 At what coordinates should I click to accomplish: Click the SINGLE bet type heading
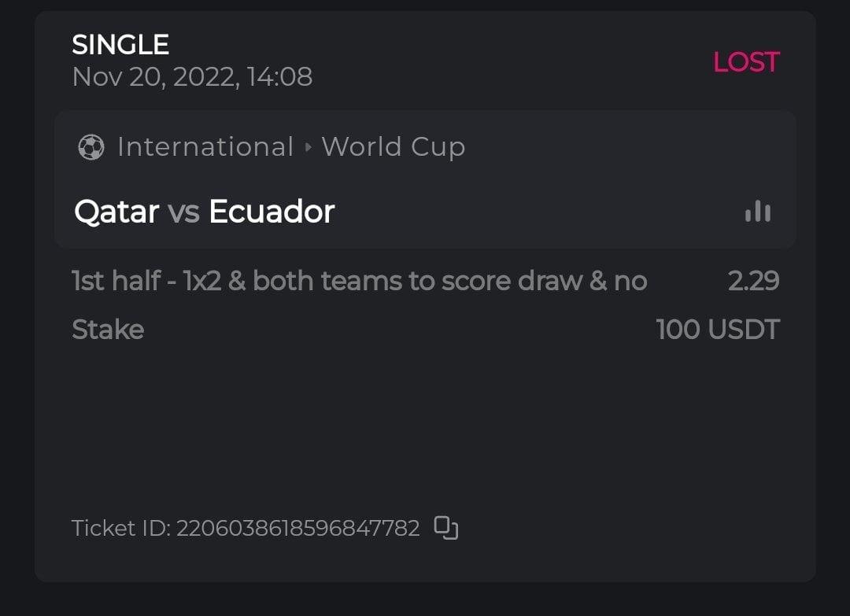pos(120,45)
